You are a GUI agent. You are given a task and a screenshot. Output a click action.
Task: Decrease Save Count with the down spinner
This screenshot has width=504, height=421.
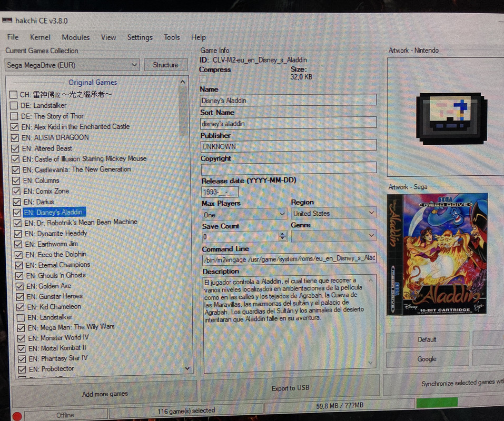(x=282, y=238)
